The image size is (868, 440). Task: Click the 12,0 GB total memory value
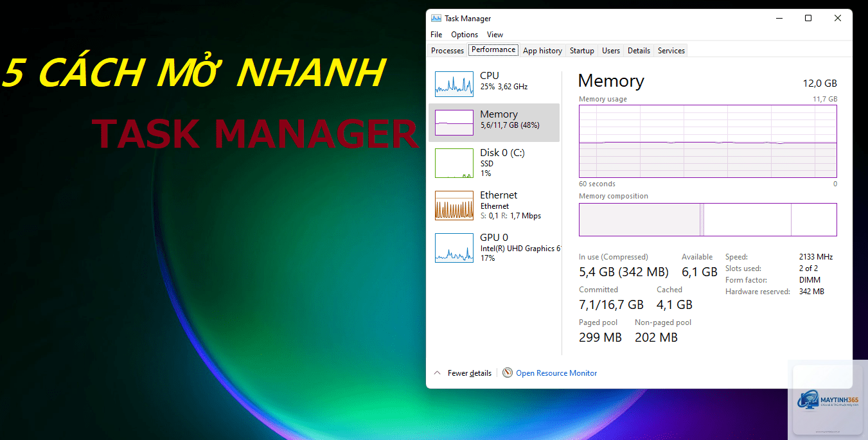click(820, 84)
